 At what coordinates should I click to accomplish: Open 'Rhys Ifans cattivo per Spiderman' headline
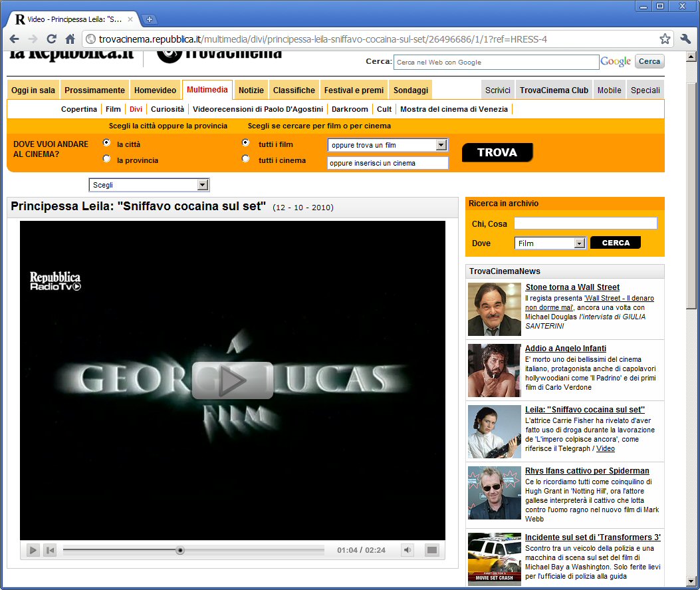pyautogui.click(x=587, y=471)
